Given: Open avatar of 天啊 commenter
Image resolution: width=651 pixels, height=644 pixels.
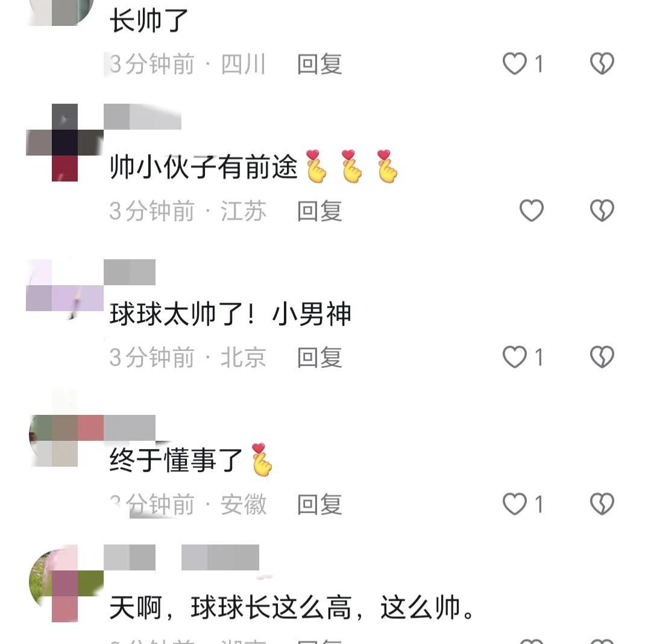Looking at the screenshot, I should (64, 583).
